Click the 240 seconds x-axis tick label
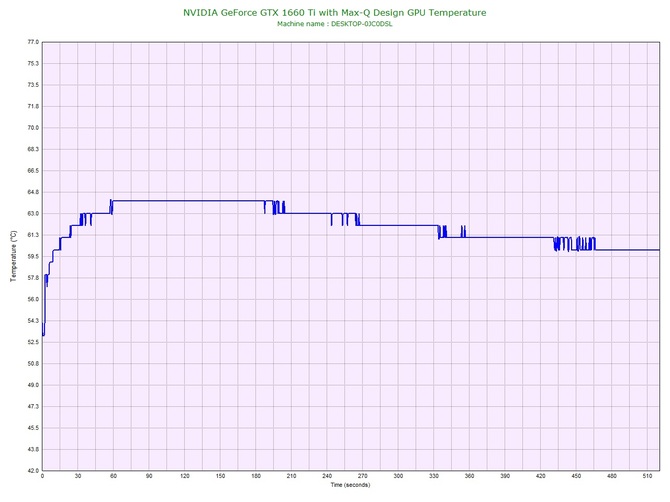670x502 pixels. (x=327, y=476)
